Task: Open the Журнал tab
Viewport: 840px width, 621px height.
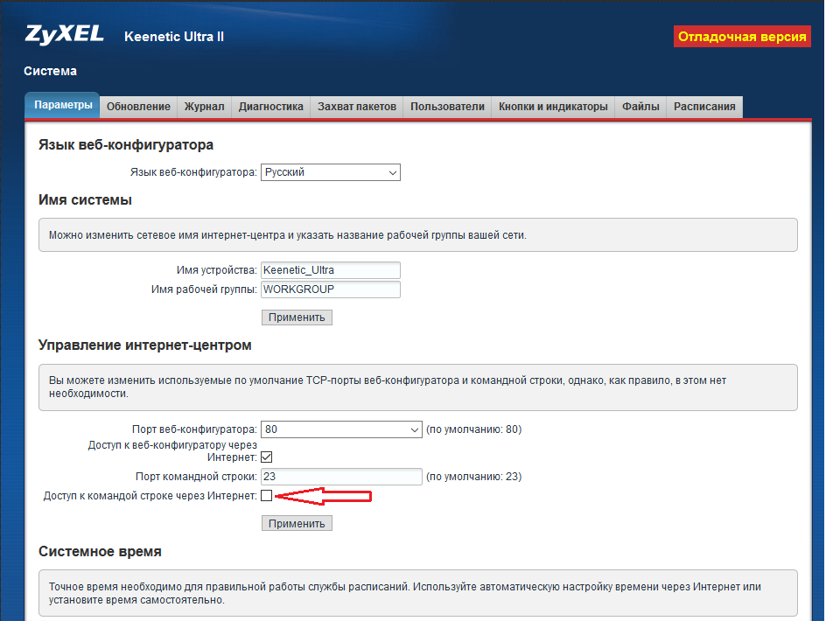Action: pos(204,107)
